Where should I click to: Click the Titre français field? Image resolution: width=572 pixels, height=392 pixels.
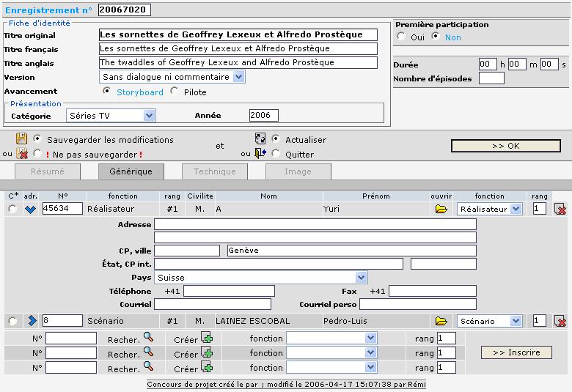(238, 48)
